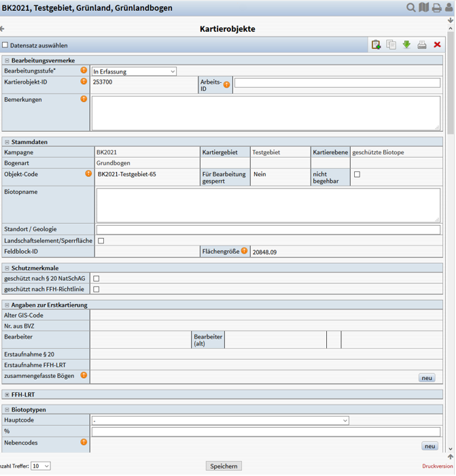This screenshot has height=476, width=456.
Task: Click into the Biotopname text area
Action: pyautogui.click(x=268, y=205)
